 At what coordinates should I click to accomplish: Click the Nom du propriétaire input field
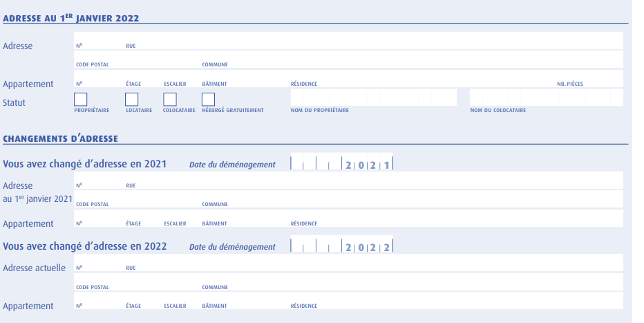point(374,98)
